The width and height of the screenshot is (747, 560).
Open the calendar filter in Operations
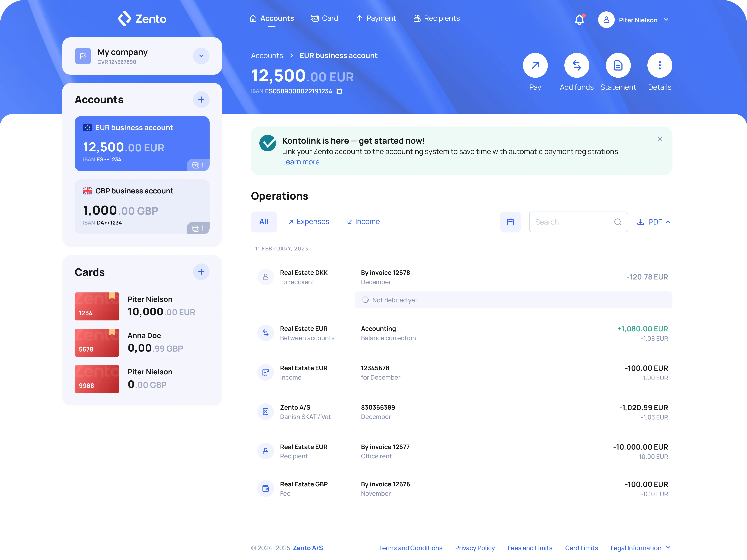click(x=510, y=222)
